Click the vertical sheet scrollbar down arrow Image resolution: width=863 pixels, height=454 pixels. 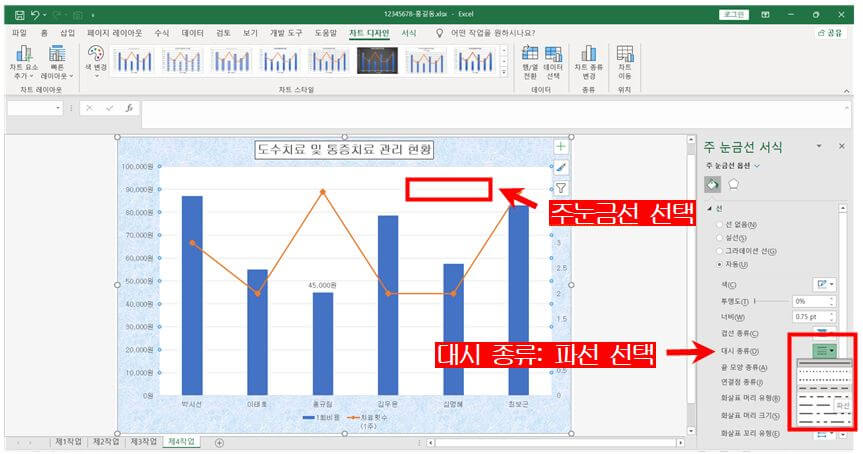tap(691, 431)
